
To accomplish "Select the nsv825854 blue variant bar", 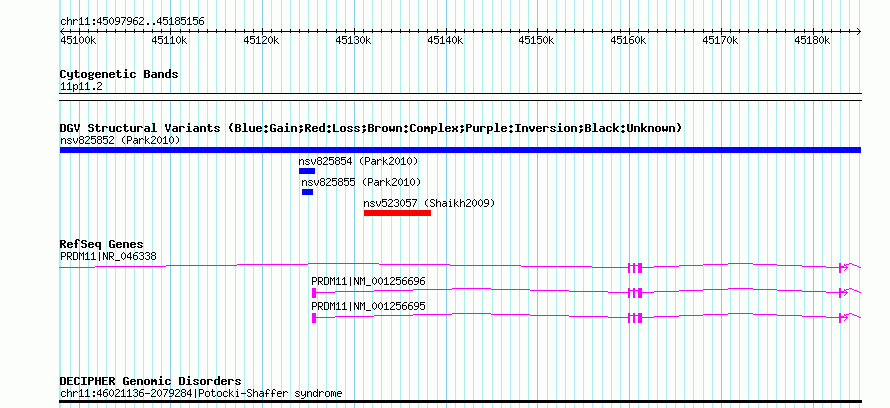I will [307, 171].
